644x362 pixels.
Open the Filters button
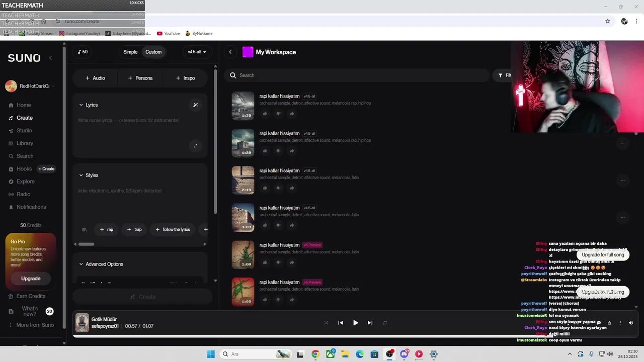point(504,75)
